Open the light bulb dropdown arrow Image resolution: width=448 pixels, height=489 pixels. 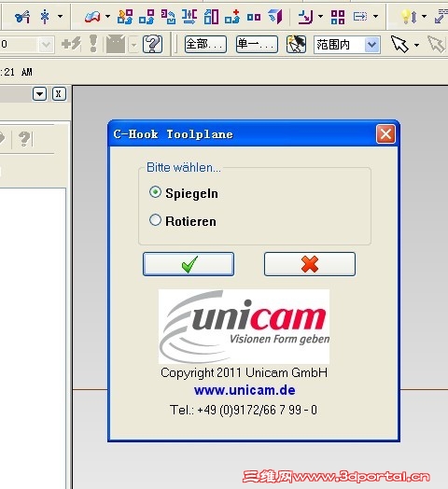pos(424,16)
